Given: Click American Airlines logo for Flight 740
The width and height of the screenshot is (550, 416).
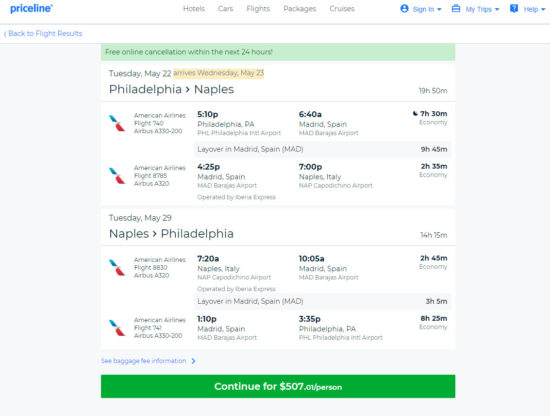Looking at the screenshot, I should (117, 123).
